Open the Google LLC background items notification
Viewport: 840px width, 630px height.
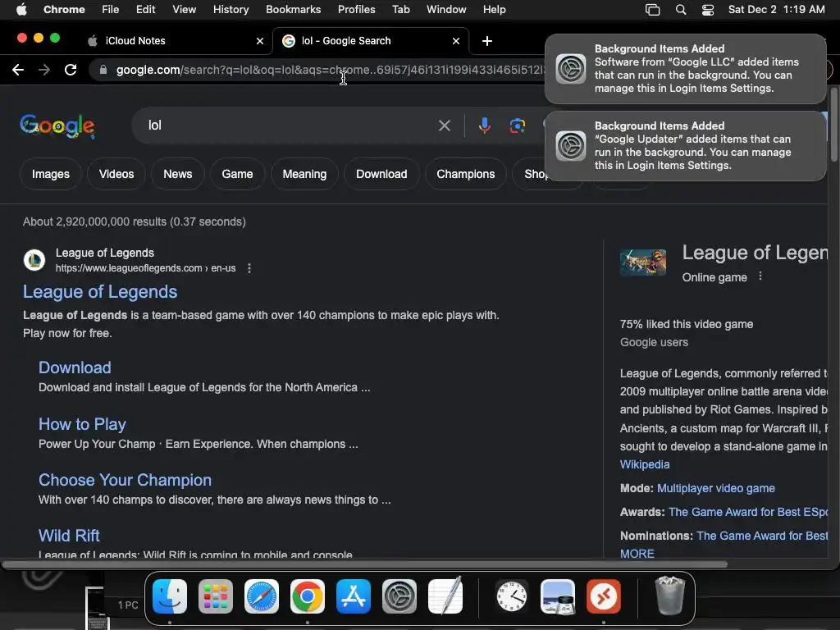click(685, 69)
